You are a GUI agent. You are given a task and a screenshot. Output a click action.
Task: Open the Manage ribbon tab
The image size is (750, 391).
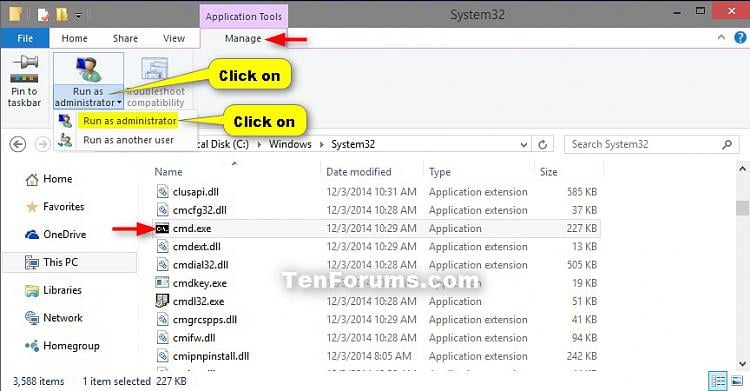pyautogui.click(x=243, y=38)
